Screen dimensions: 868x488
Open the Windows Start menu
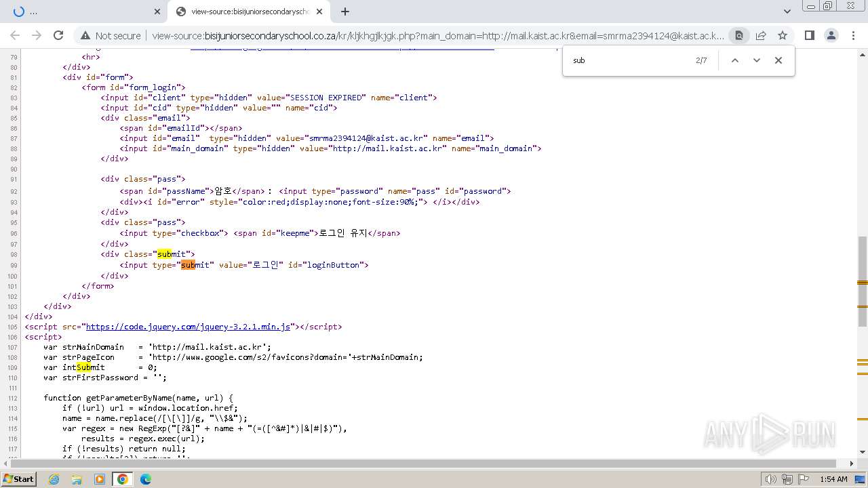tap(19, 479)
